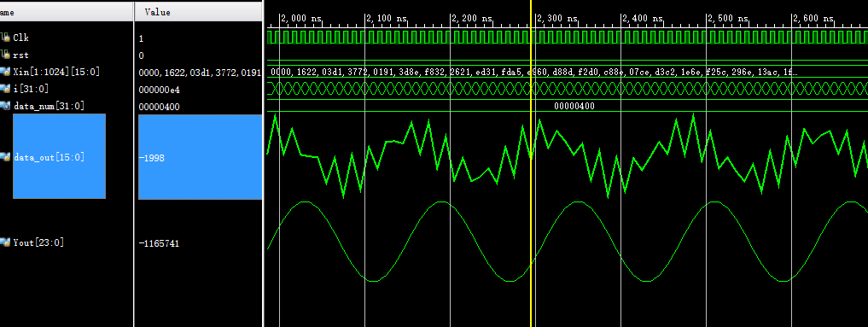Image resolution: width=868 pixels, height=327 pixels.
Task: Click the 00000400 label in waveform area
Action: (x=574, y=106)
